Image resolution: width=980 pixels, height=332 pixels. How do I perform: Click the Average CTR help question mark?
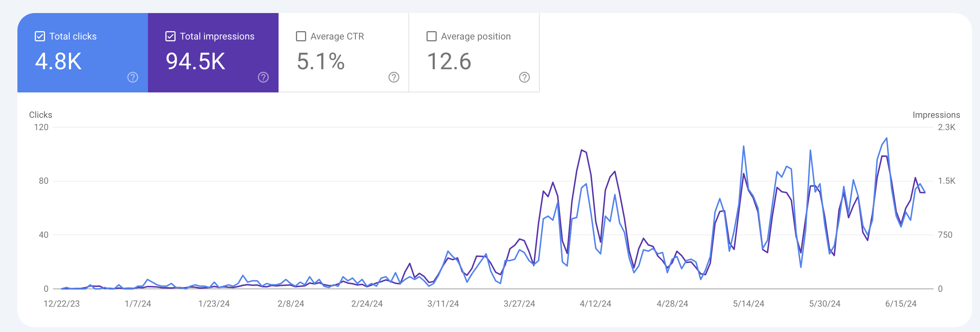394,77
